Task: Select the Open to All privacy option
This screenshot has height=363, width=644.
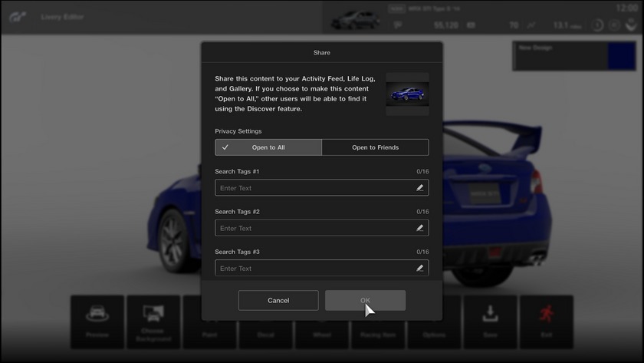Action: coord(268,147)
